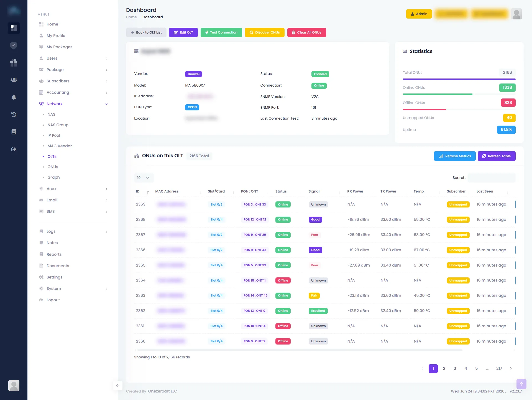The height and width of the screenshot is (400, 532).
Task: Click the shield check icon in dark sidebar
Action: coord(14,45)
